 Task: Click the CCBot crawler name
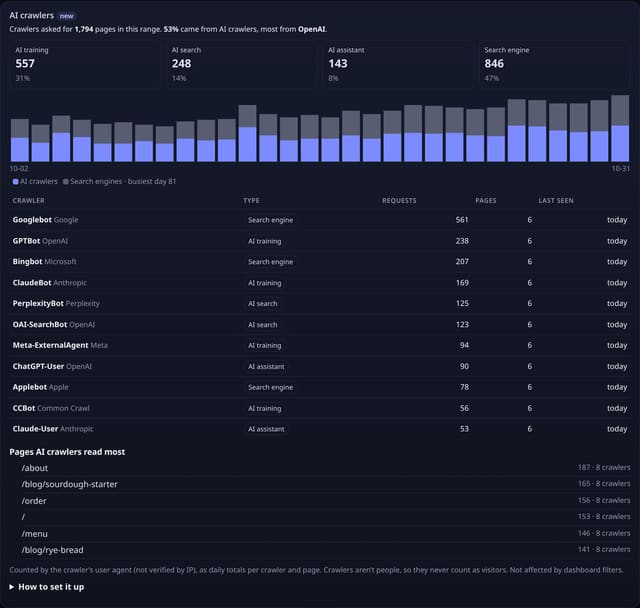(24, 408)
